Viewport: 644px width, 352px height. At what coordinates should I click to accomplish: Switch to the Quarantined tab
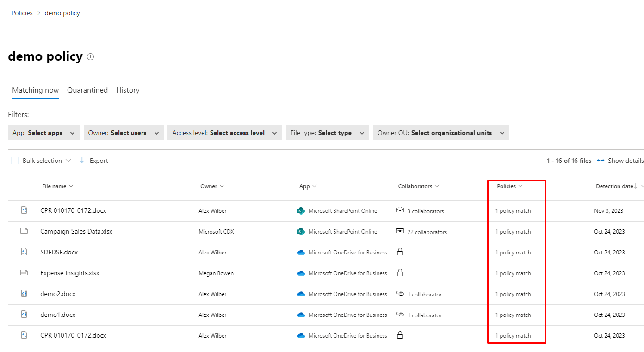[x=87, y=90]
